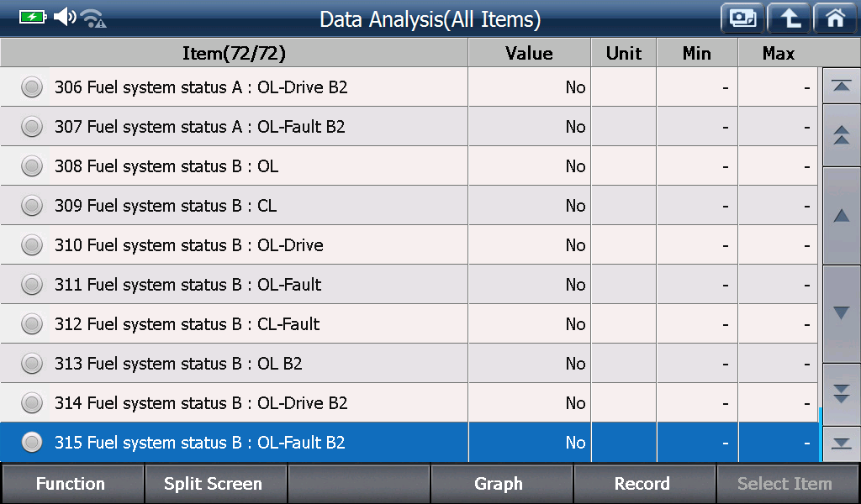Click the Wi-Fi status icon

click(x=93, y=18)
